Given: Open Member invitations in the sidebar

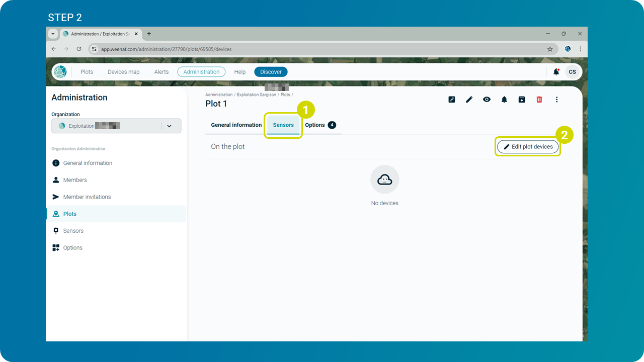Looking at the screenshot, I should coord(87,197).
